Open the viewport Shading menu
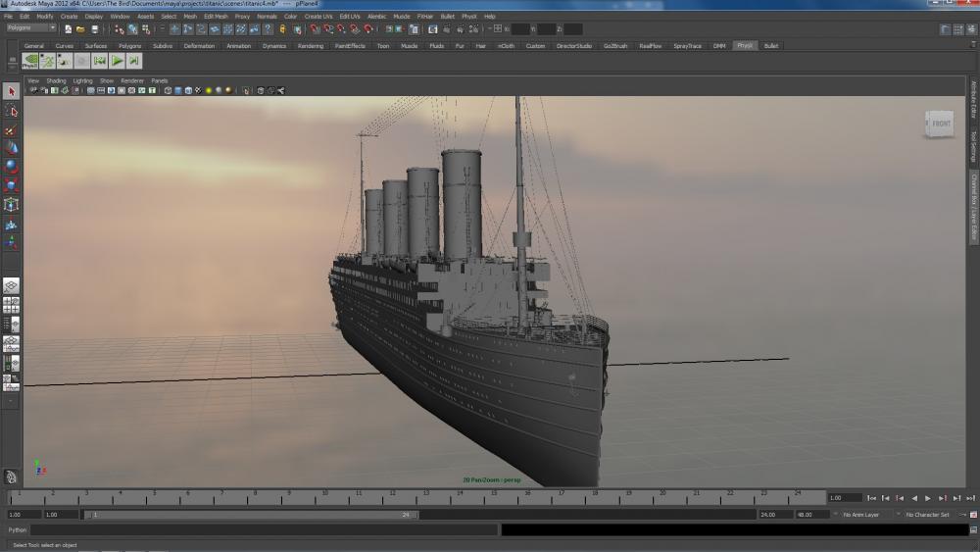Viewport: 980px width, 552px height. point(56,80)
